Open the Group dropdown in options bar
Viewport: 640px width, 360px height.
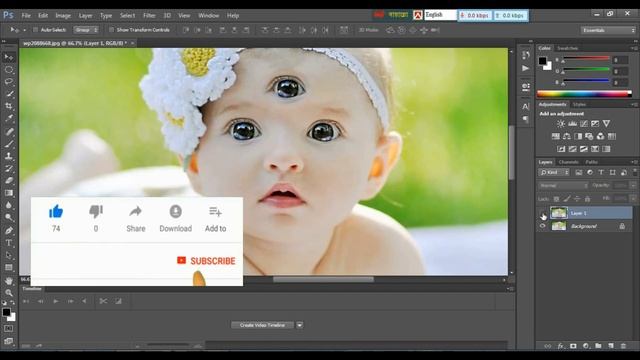[86, 30]
